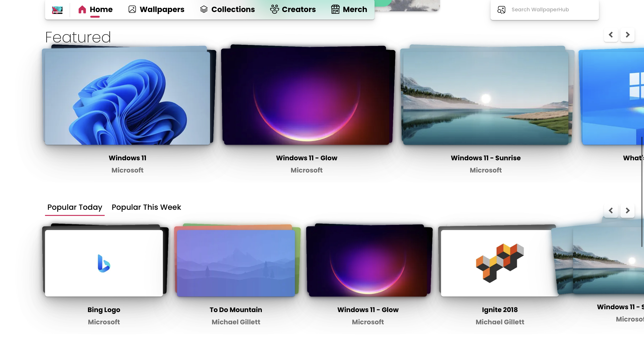This screenshot has width=644, height=338.
Task: Click the featured Windows 11 title
Action: [128, 158]
